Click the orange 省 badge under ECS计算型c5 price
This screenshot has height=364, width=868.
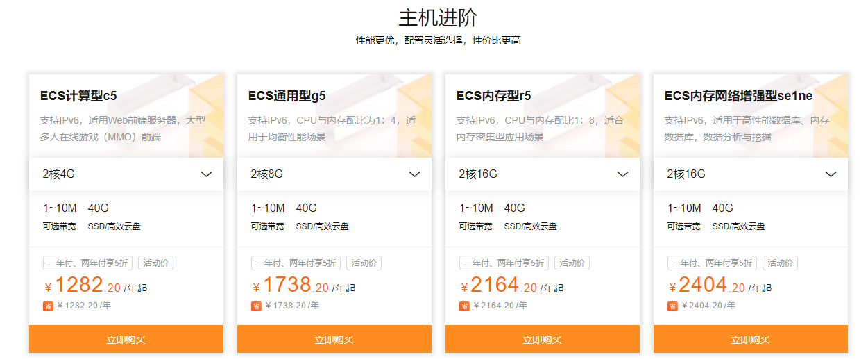click(x=48, y=306)
